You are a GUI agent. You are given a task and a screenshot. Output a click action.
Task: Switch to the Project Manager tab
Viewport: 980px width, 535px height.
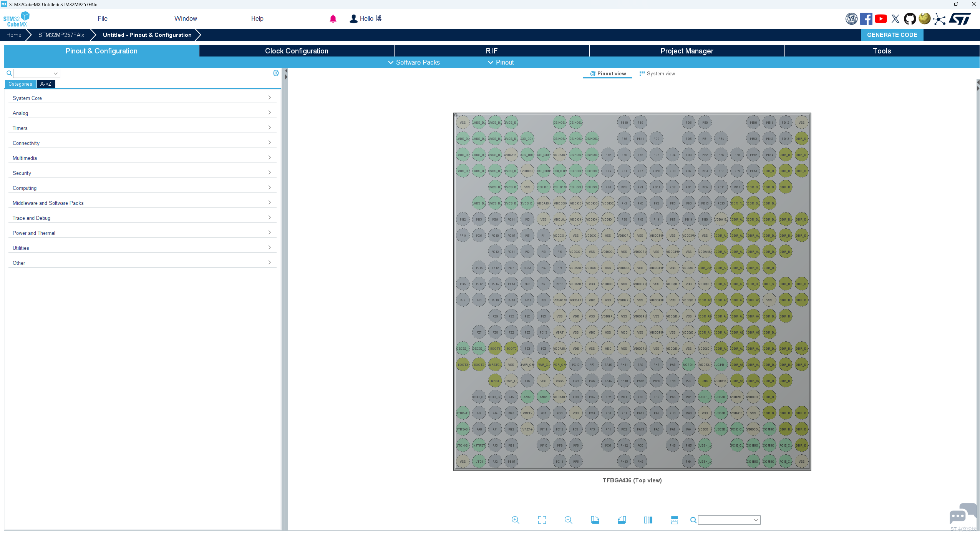tap(687, 51)
